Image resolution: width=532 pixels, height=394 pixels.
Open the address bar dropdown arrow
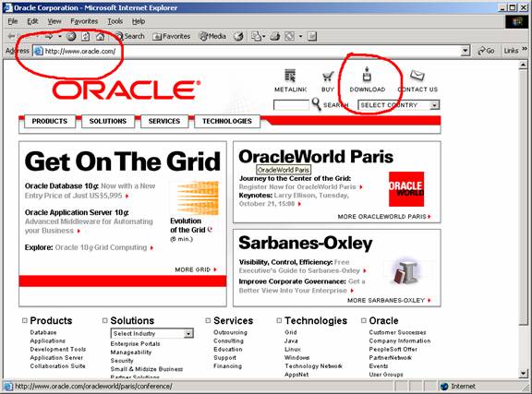(x=465, y=51)
